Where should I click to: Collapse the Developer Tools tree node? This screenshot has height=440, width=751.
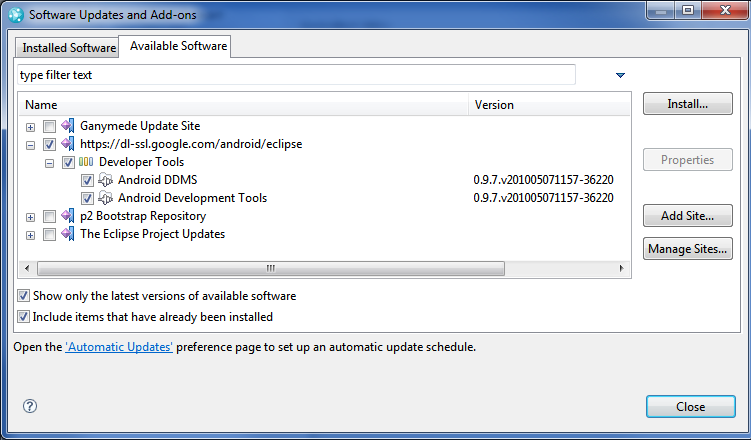coord(49,163)
